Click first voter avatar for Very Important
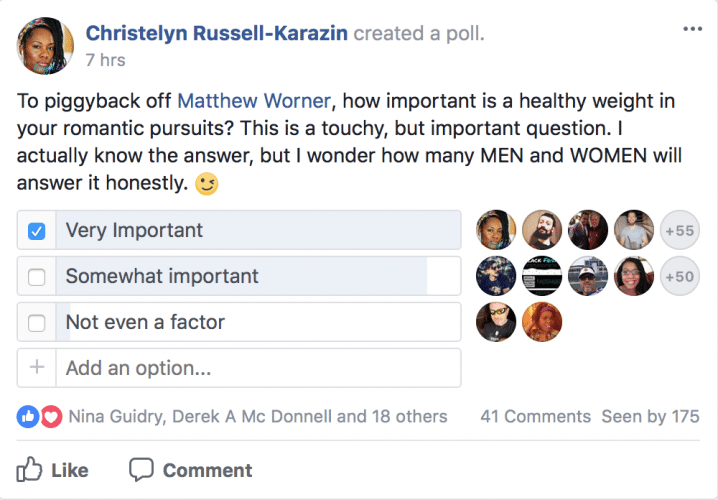 [497, 231]
